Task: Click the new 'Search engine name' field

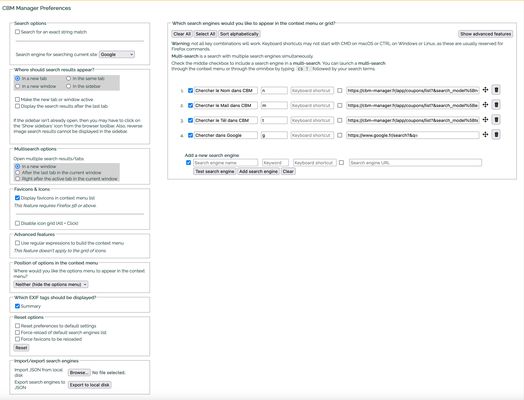Action: pyautogui.click(x=226, y=163)
